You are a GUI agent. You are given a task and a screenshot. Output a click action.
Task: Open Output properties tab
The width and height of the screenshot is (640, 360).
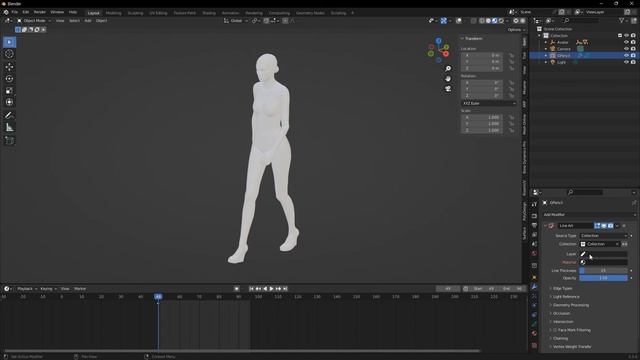tap(534, 225)
